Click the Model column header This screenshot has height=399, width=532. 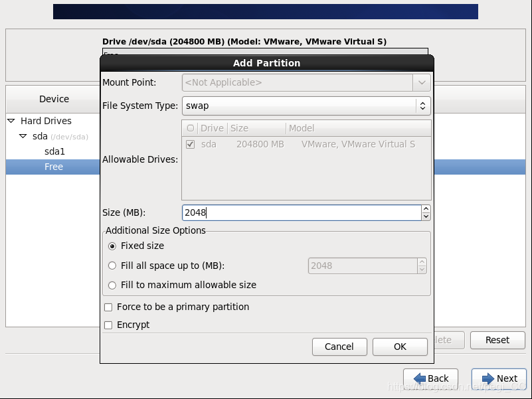[x=359, y=128]
